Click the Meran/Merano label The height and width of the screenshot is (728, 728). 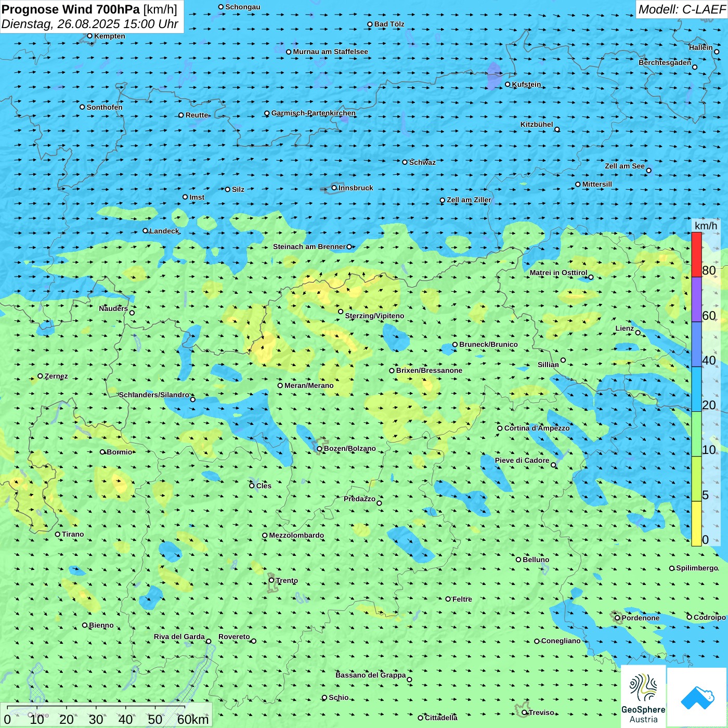(309, 385)
